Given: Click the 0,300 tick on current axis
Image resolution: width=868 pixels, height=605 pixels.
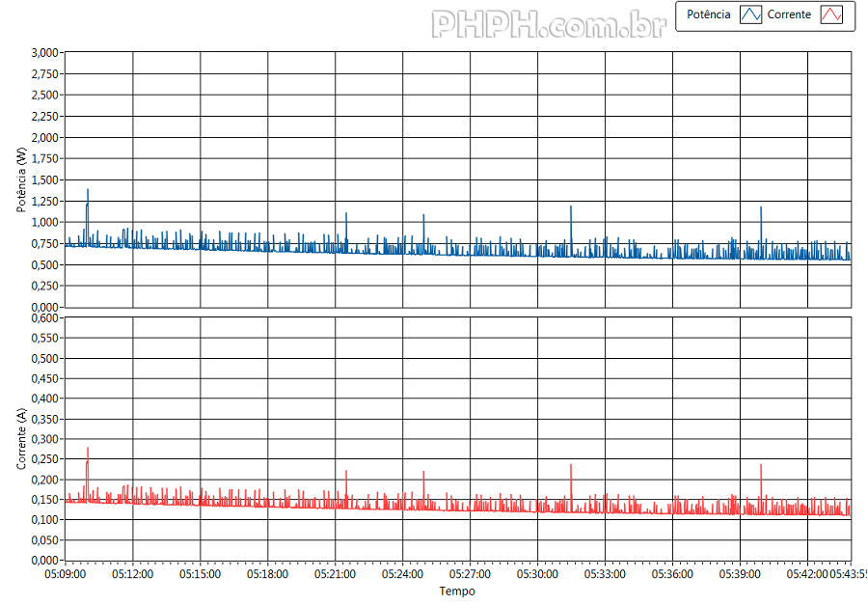Looking at the screenshot, I should tap(45, 439).
